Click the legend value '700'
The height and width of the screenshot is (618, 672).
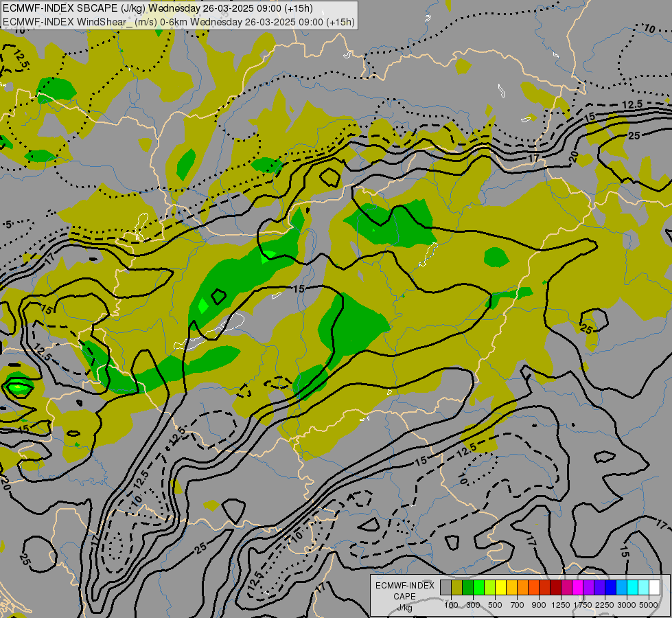pyautogui.click(x=518, y=605)
